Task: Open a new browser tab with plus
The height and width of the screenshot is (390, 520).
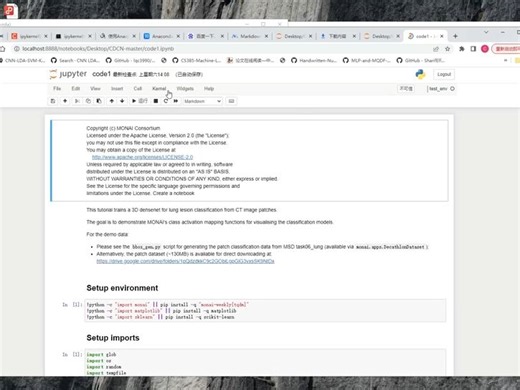Action: (x=455, y=36)
